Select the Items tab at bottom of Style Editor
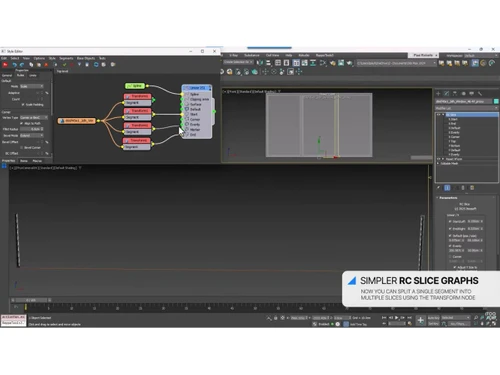This screenshot has height=375, width=500. click(24, 161)
